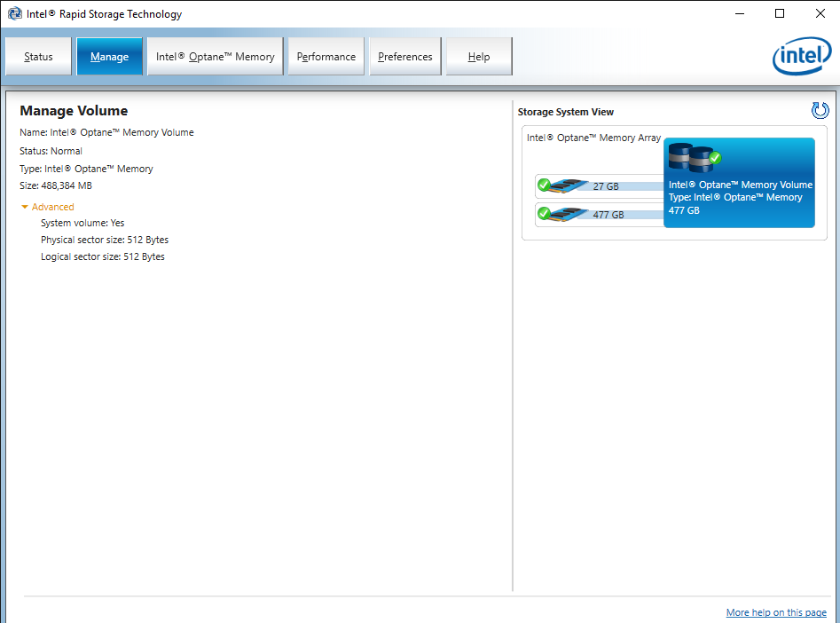Click the Intel logo in the top-right corner
The height and width of the screenshot is (623, 840).
801,56
